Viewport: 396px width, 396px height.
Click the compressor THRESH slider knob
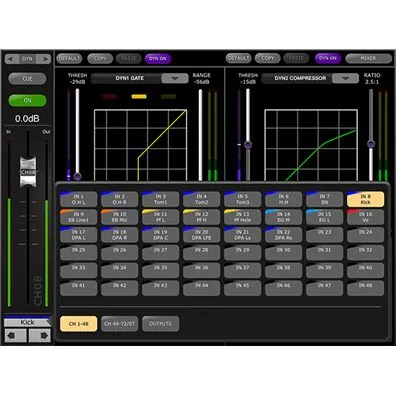tap(248, 145)
